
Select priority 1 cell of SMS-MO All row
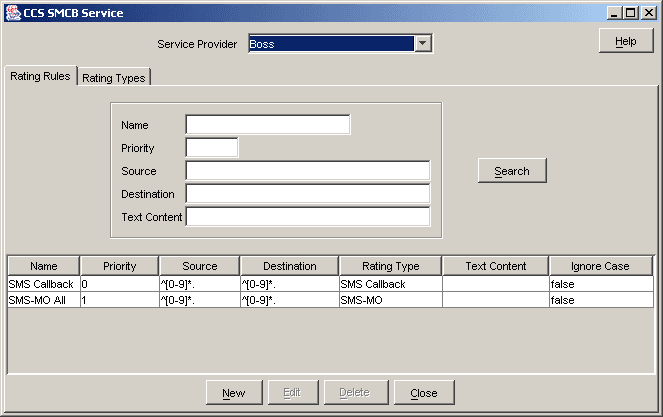click(120, 300)
